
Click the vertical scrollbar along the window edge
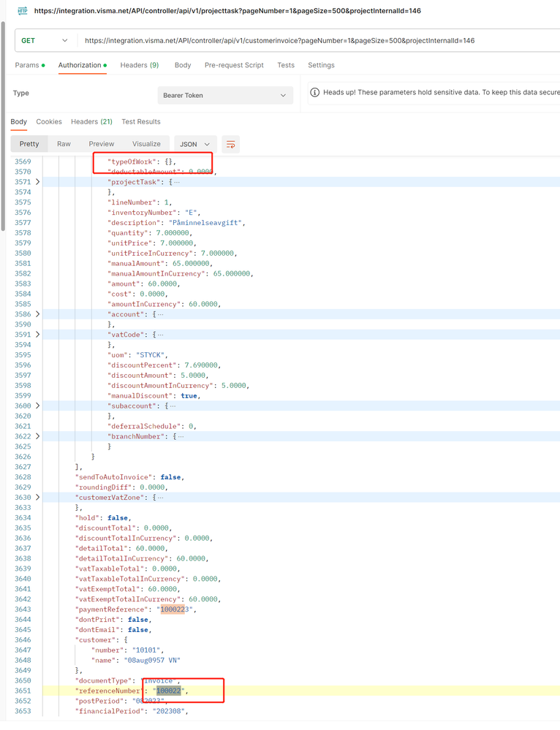click(3, 126)
